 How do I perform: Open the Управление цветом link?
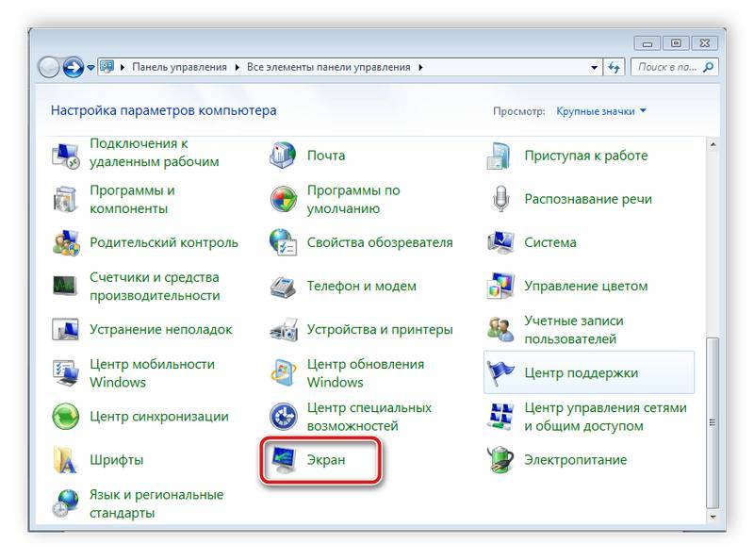(x=585, y=286)
